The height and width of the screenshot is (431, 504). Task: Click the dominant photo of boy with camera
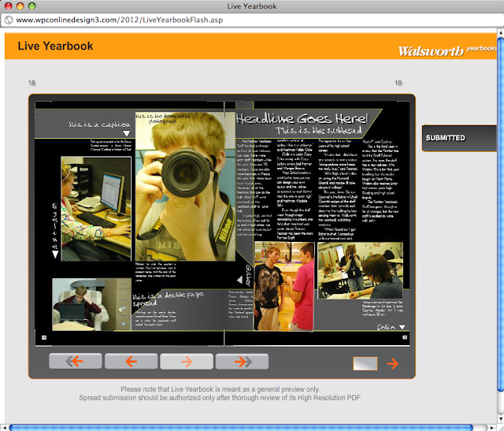tap(185, 186)
